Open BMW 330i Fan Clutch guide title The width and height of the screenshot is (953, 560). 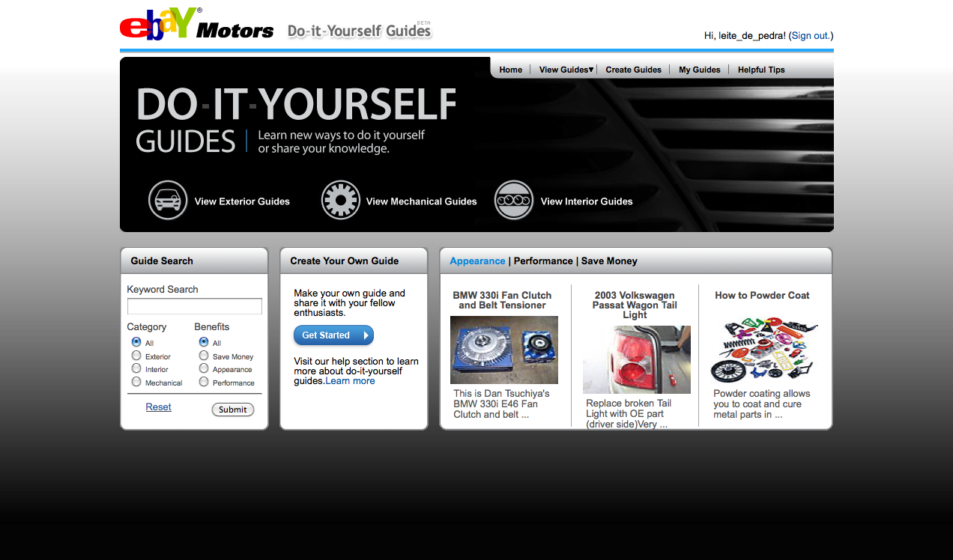[x=502, y=300]
